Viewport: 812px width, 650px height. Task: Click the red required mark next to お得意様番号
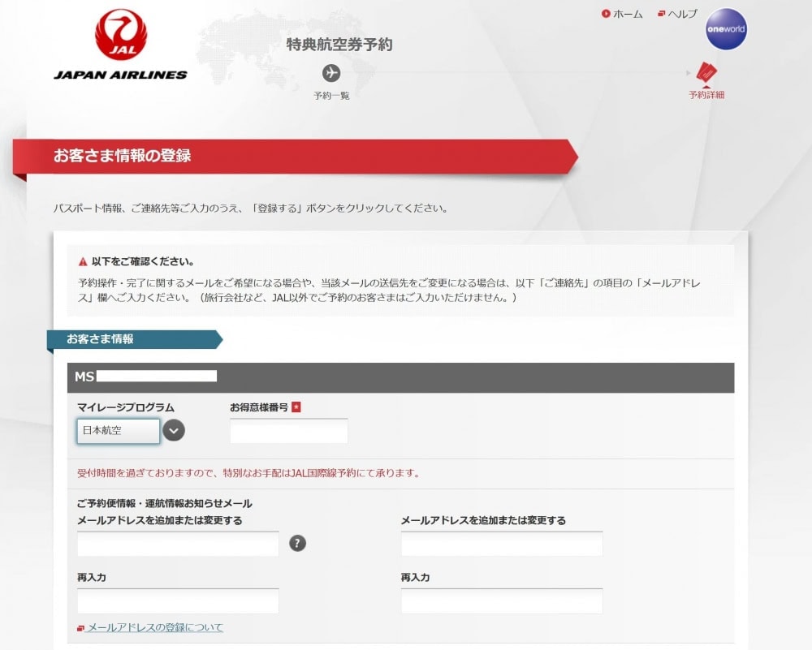pyautogui.click(x=296, y=407)
